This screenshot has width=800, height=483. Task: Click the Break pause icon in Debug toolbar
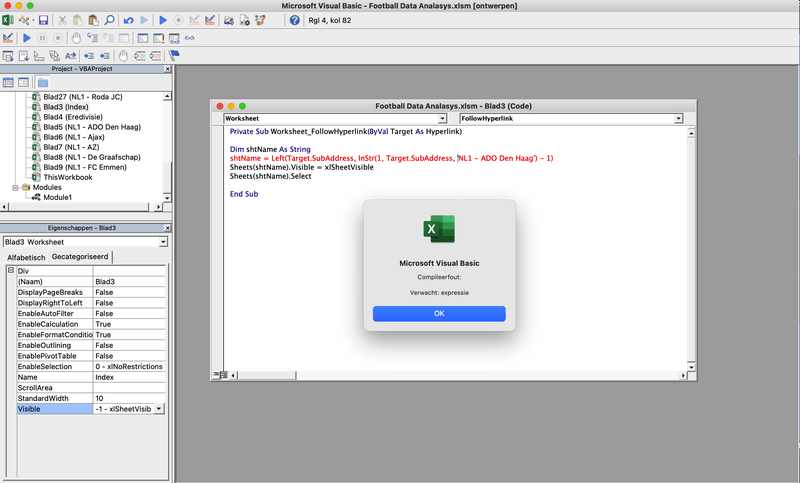tap(42, 38)
